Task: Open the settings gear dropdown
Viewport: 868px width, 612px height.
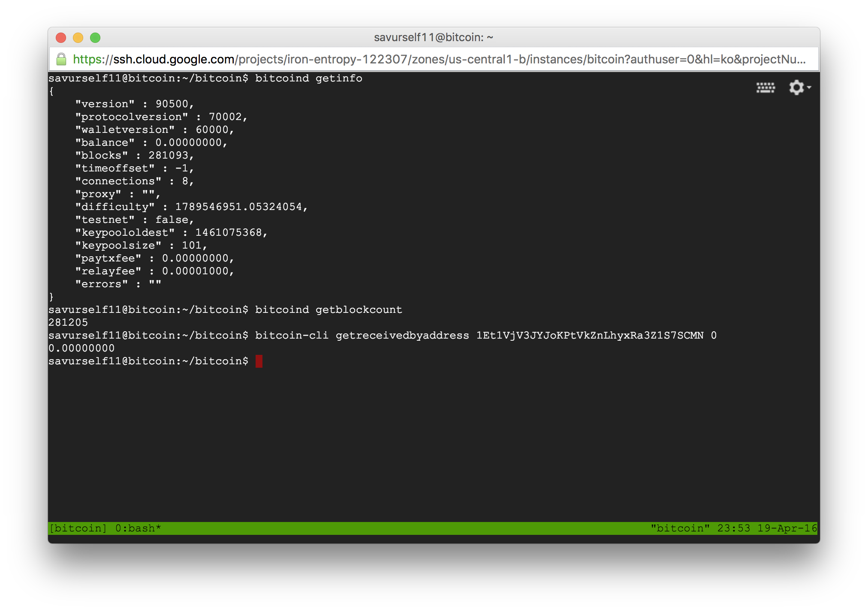Action: point(800,87)
